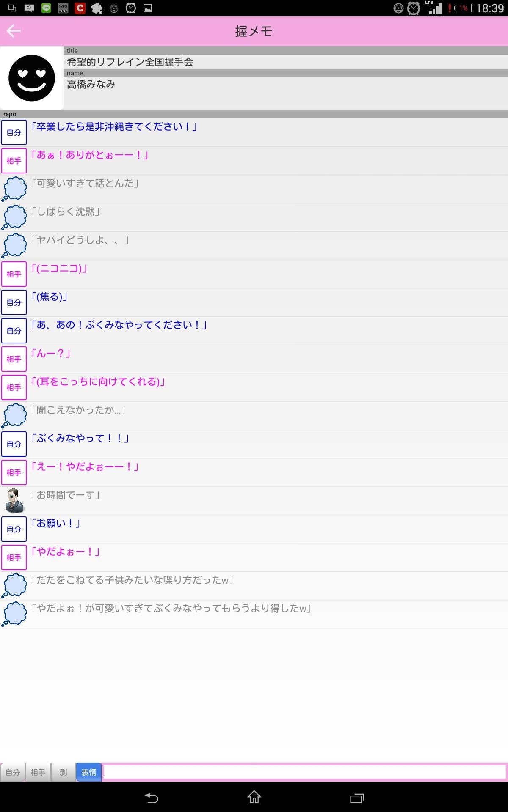Focus the message text input at bottom
The width and height of the screenshot is (508, 812).
(x=305, y=772)
